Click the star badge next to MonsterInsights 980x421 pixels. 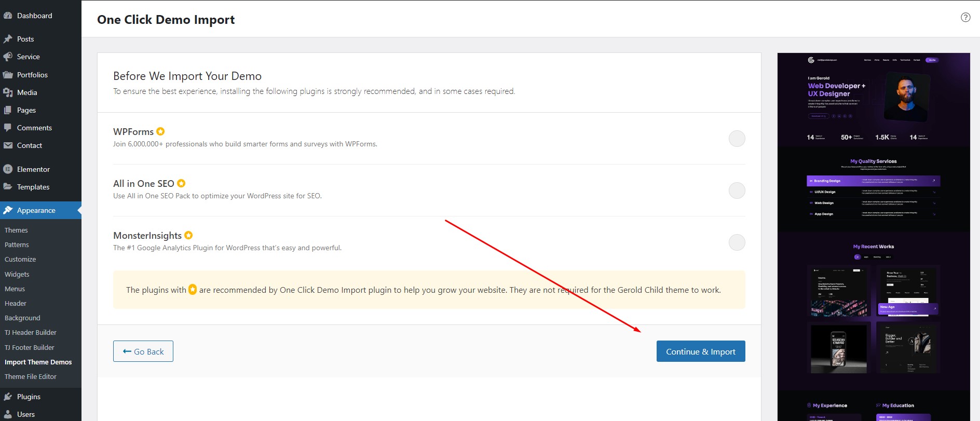188,235
